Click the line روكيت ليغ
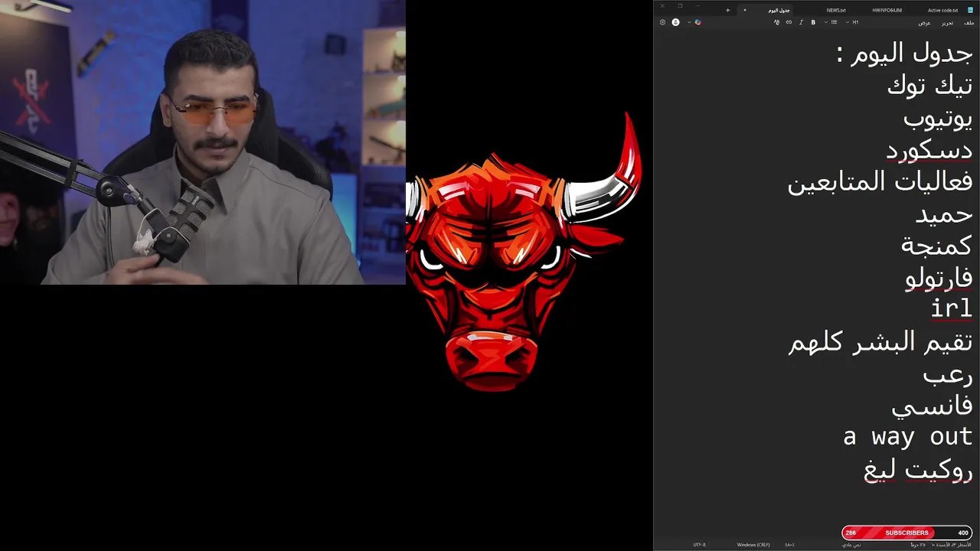Image resolution: width=980 pixels, height=551 pixels. point(918,469)
